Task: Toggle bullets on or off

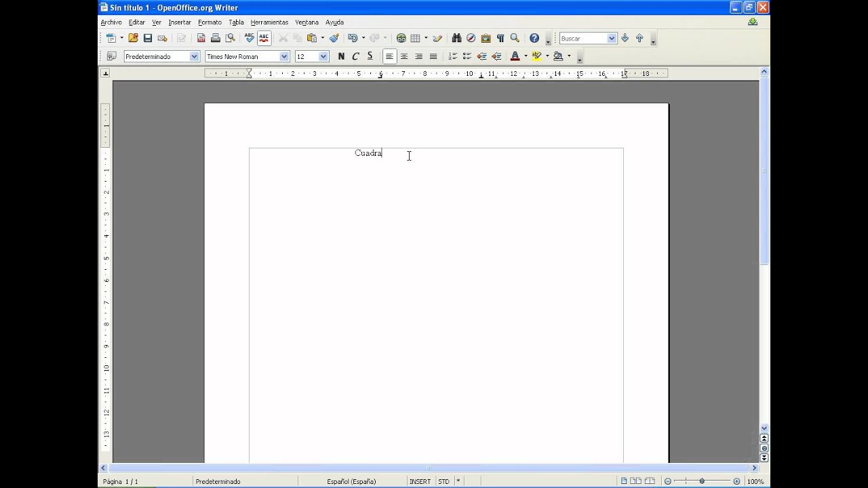Action: pos(467,56)
